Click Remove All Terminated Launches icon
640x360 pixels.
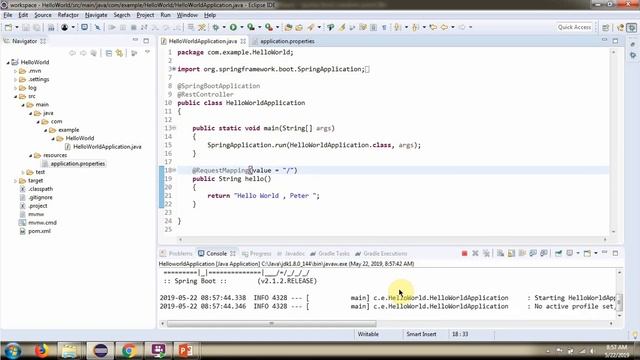(x=486, y=253)
